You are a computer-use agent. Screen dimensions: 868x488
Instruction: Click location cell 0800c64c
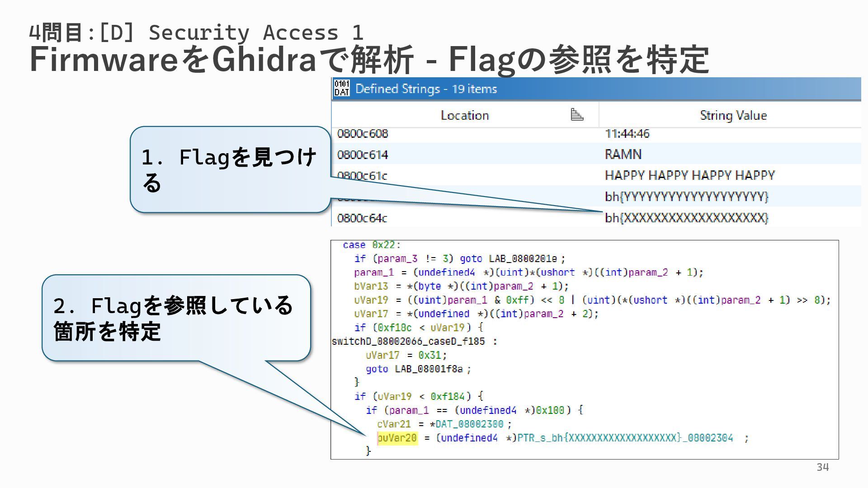[362, 218]
